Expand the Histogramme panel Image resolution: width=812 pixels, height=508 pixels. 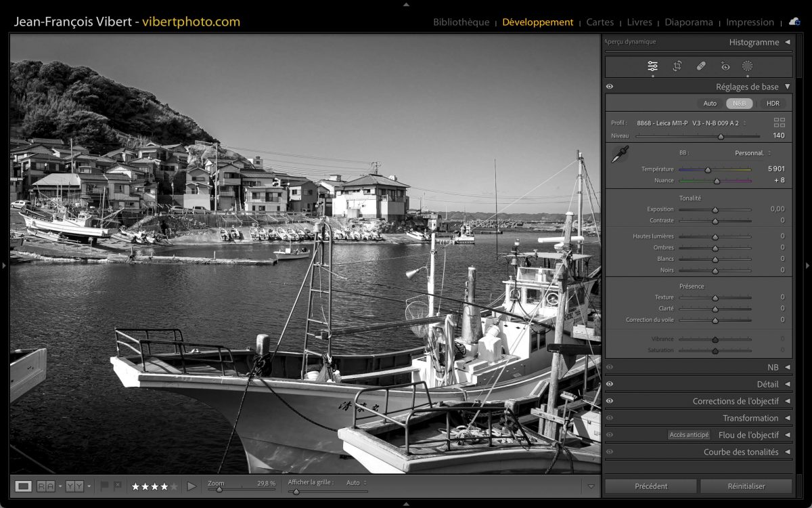coord(787,42)
